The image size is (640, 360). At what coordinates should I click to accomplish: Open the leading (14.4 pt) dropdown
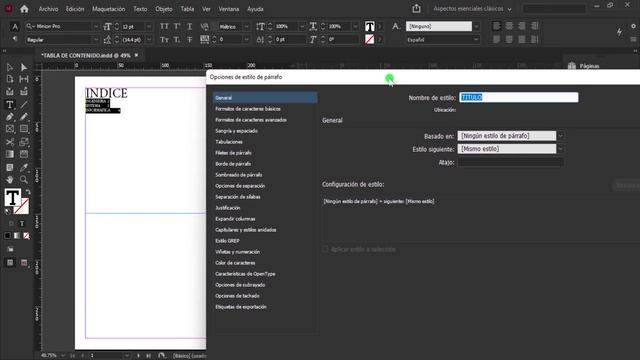point(149,40)
